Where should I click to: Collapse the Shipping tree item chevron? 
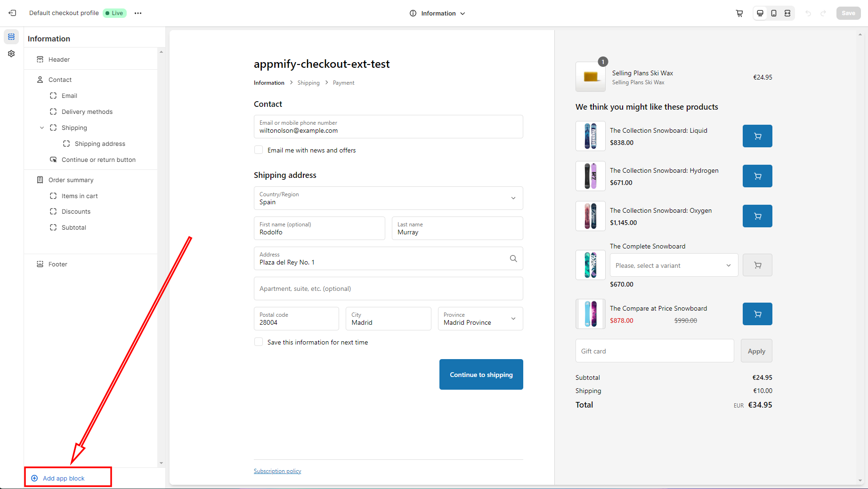(x=42, y=128)
